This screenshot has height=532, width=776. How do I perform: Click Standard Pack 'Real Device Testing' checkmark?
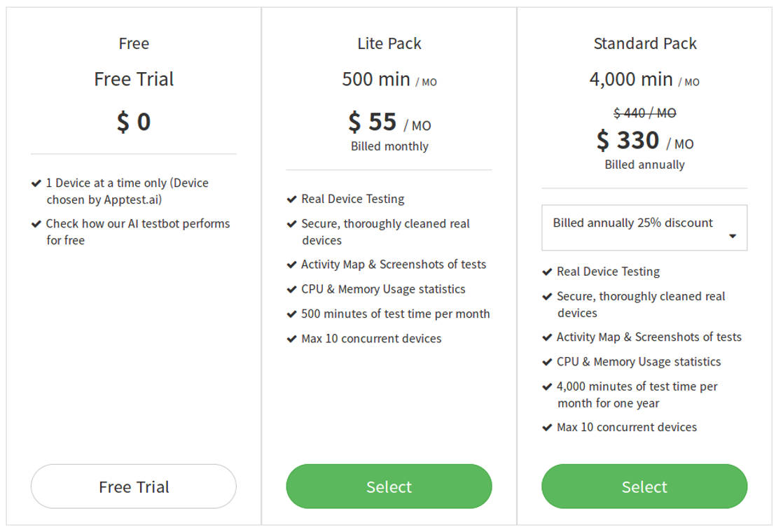point(548,272)
